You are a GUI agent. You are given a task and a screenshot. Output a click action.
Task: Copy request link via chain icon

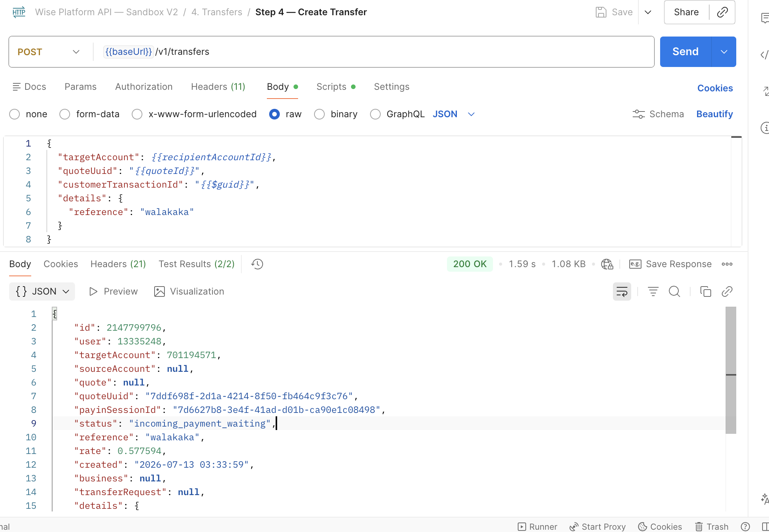click(722, 12)
